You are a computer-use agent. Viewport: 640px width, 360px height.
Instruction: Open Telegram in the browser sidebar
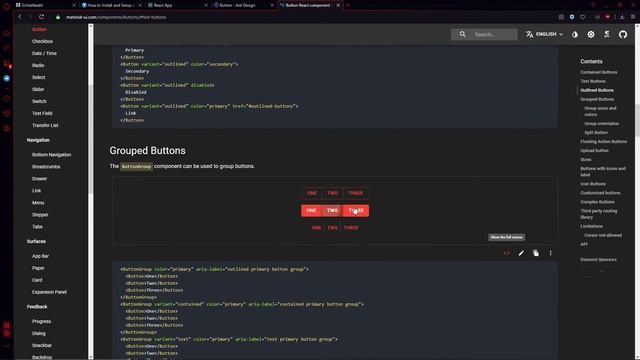coord(7,78)
